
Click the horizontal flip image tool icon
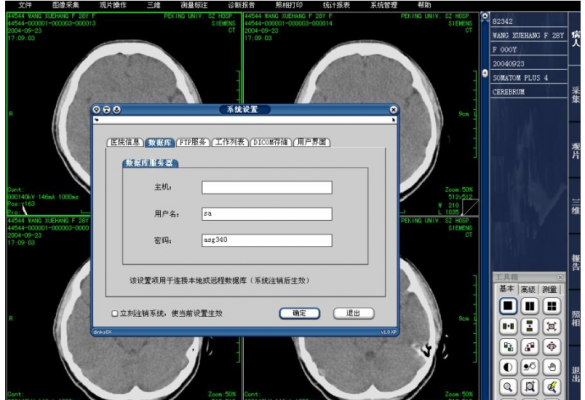[x=508, y=326]
